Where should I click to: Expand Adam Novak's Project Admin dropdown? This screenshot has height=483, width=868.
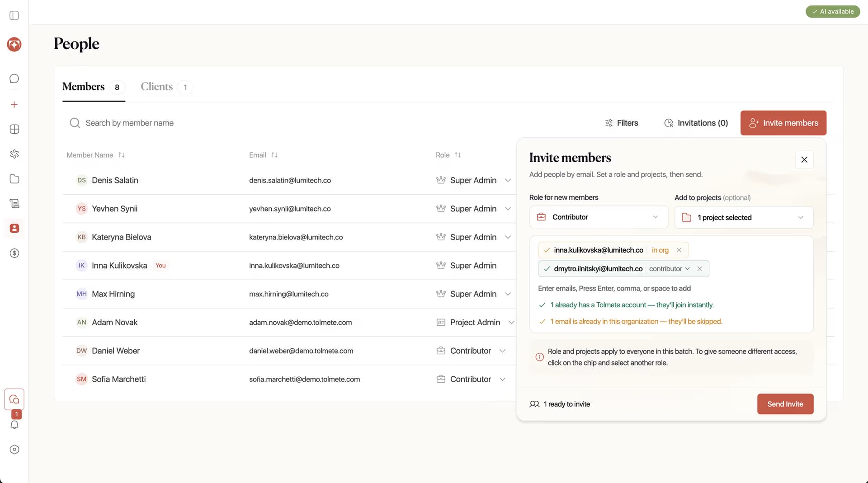(511, 323)
